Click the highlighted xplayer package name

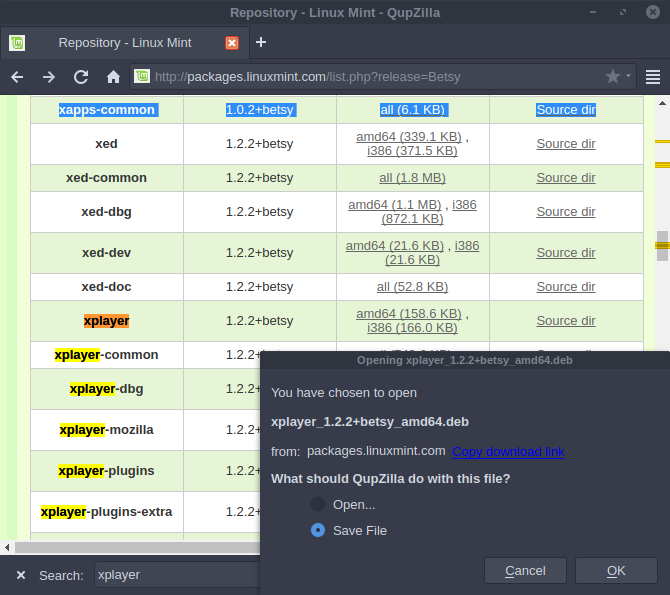[106, 321]
